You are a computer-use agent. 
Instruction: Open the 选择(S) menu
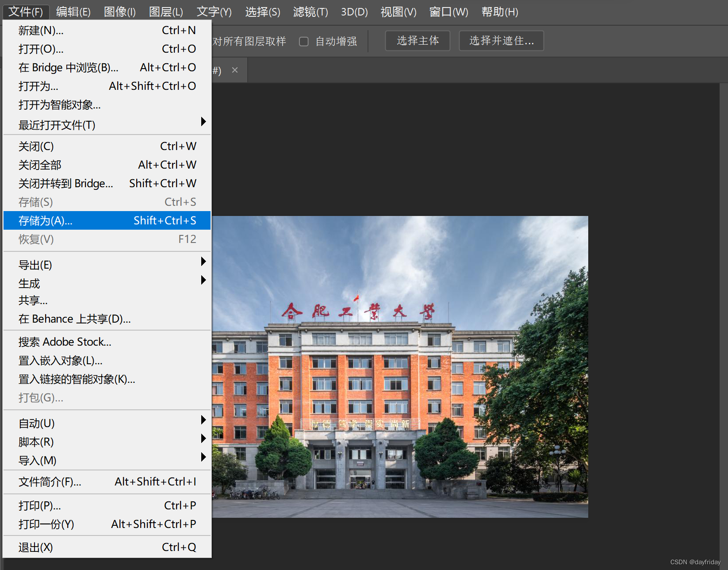[263, 12]
